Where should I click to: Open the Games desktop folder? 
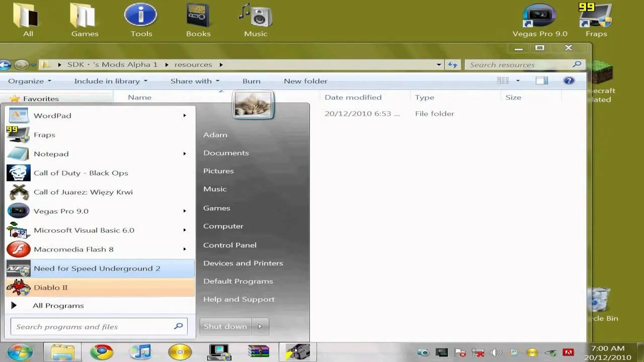pos(85,20)
